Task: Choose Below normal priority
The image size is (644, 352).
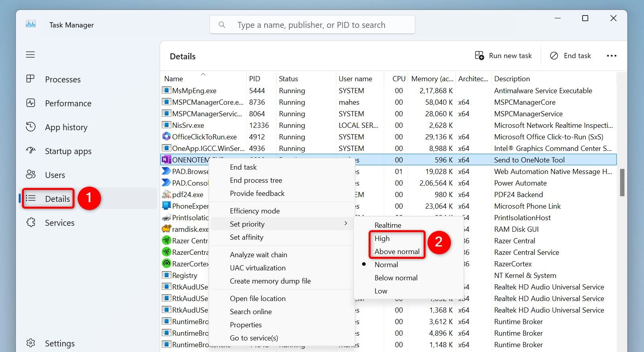Action: point(396,278)
